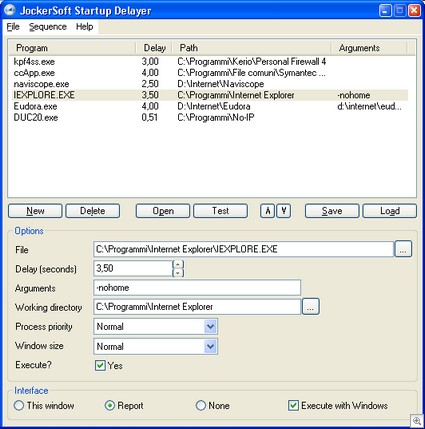This screenshot has width=425, height=429.
Task: Click into the Working directory field
Action: (197, 307)
